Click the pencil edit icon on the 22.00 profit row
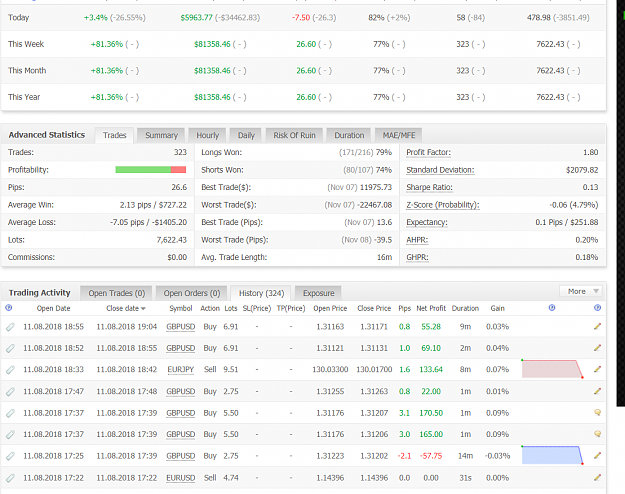The width and height of the screenshot is (625, 494). coord(597,391)
